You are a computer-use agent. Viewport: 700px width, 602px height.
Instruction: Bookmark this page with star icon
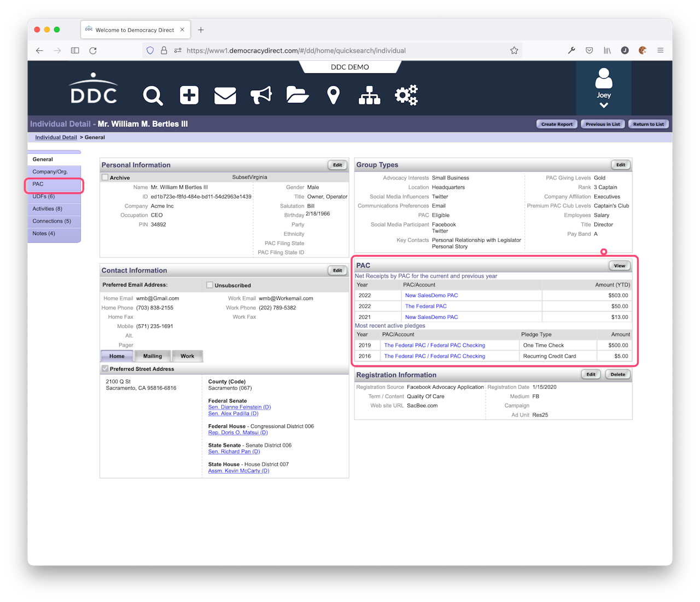(514, 50)
